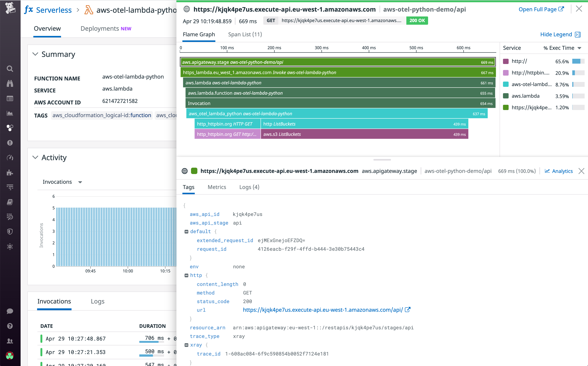Open the Notebooks icon in the sidebar
Image resolution: width=588 pixels, height=366 pixels.
point(10,202)
